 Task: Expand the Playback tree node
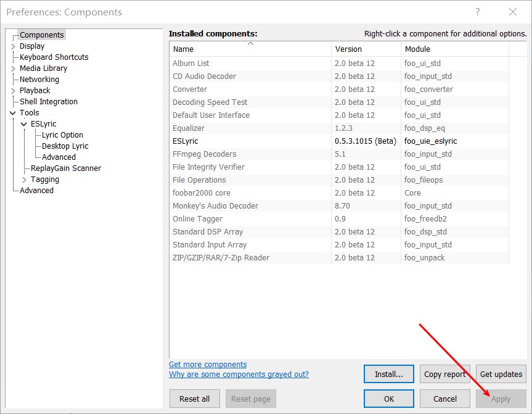pos(13,91)
